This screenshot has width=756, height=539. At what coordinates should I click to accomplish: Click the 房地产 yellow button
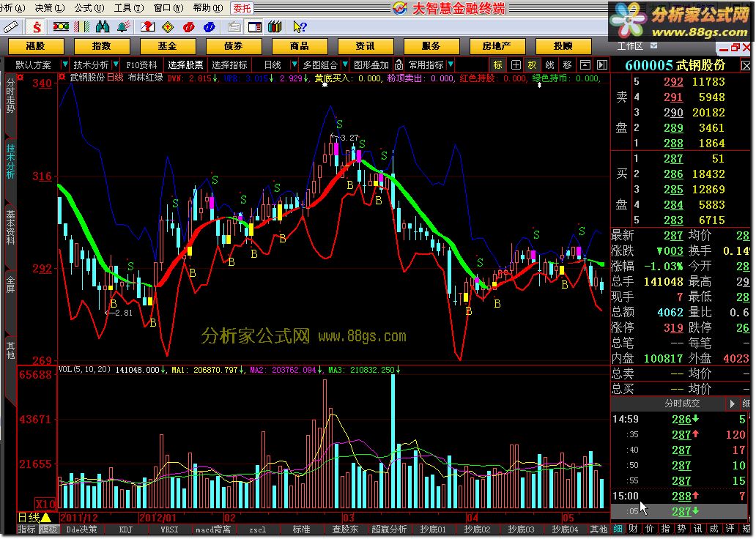coord(497,46)
